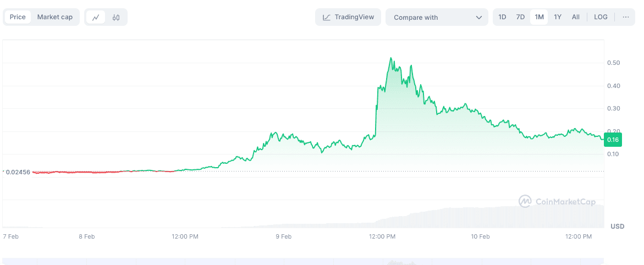The width and height of the screenshot is (644, 265).
Task: Select the 7D time range
Action: (520, 17)
